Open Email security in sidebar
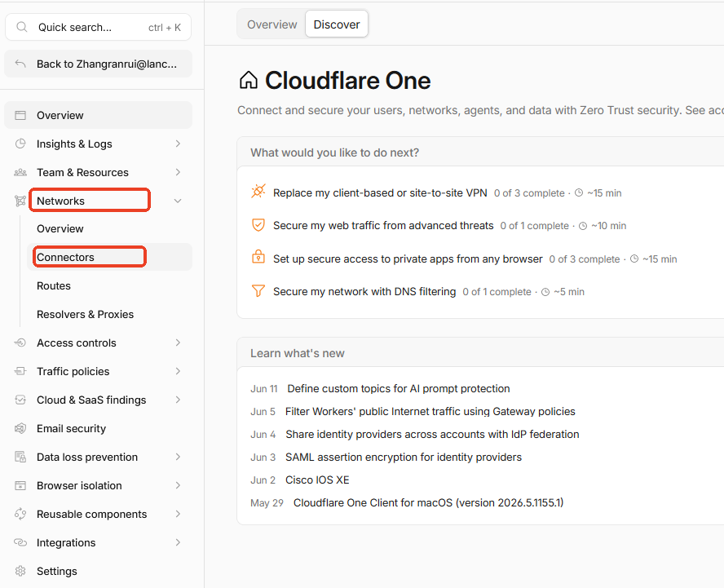Viewport: 724px width, 588px height. point(98,429)
